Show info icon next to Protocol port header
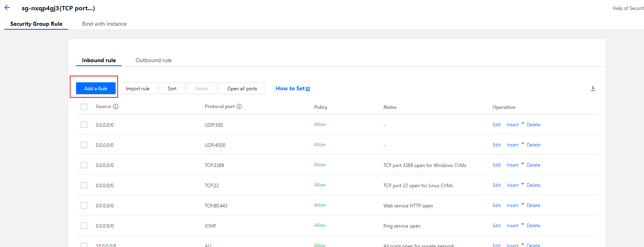The height and width of the screenshot is (247, 644). point(239,106)
